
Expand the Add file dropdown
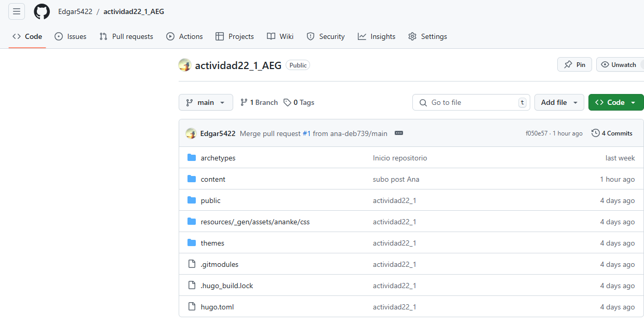point(559,102)
